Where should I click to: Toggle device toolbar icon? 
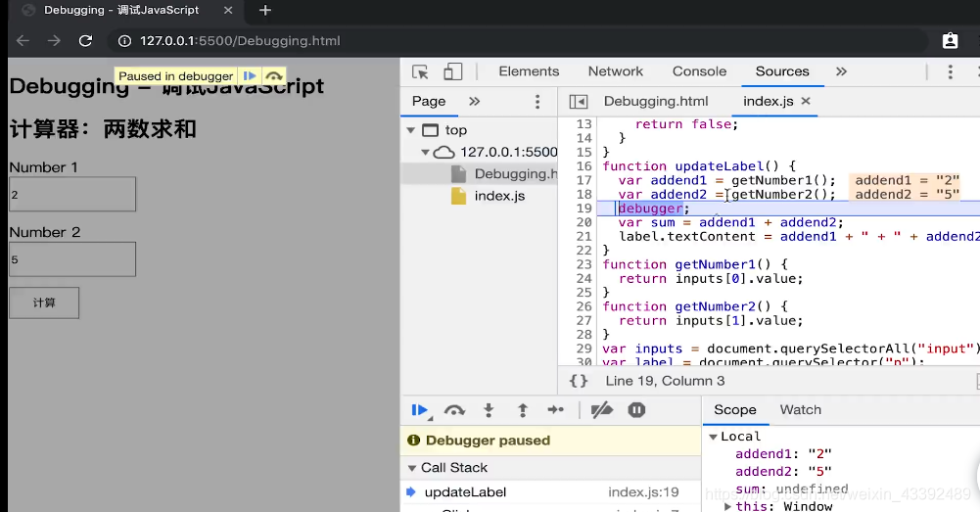point(452,71)
